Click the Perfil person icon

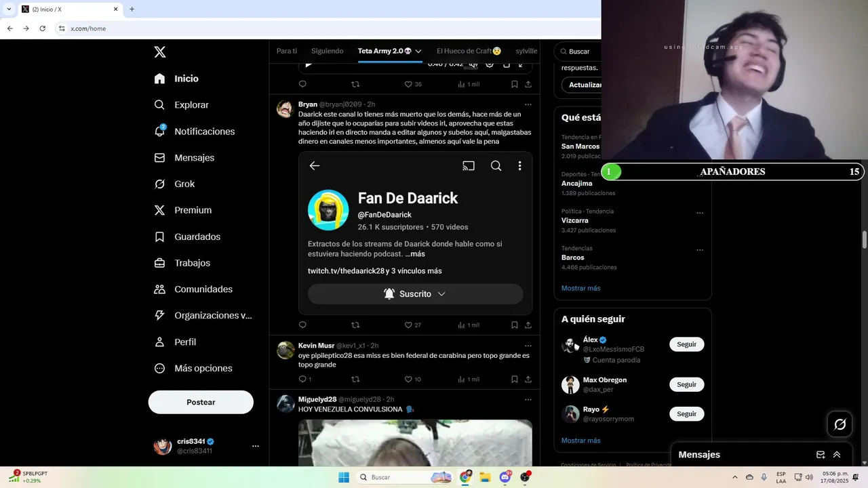tap(159, 342)
